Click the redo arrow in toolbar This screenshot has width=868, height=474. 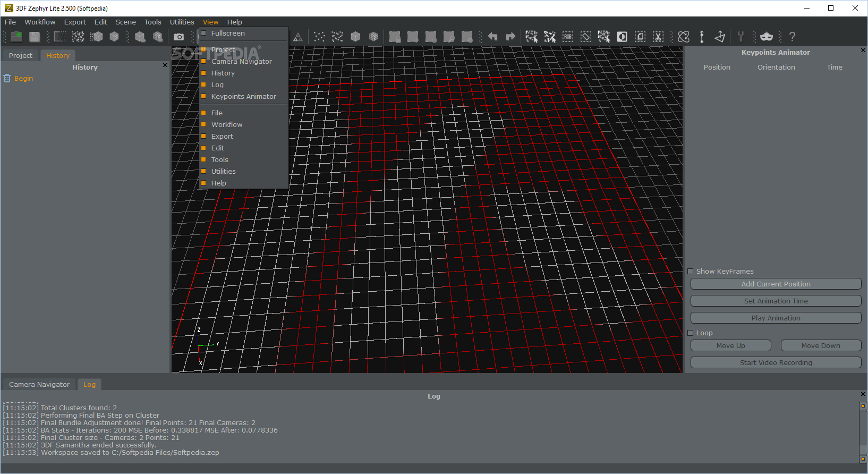point(510,37)
